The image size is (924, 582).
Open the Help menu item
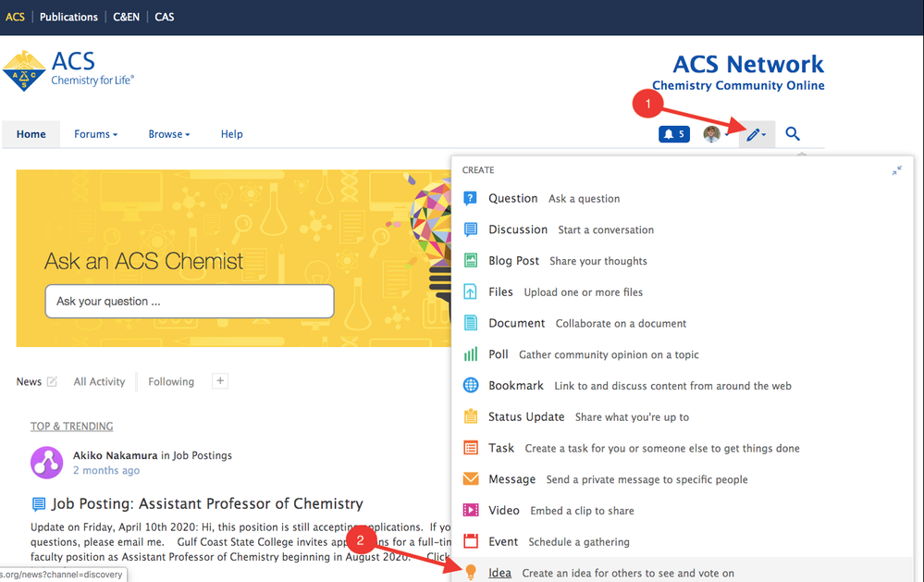click(231, 134)
